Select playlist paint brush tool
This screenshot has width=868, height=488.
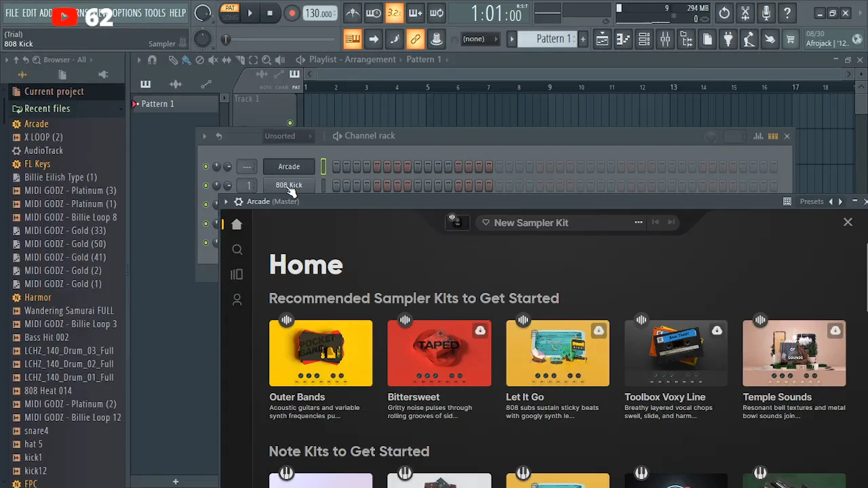[x=186, y=60]
